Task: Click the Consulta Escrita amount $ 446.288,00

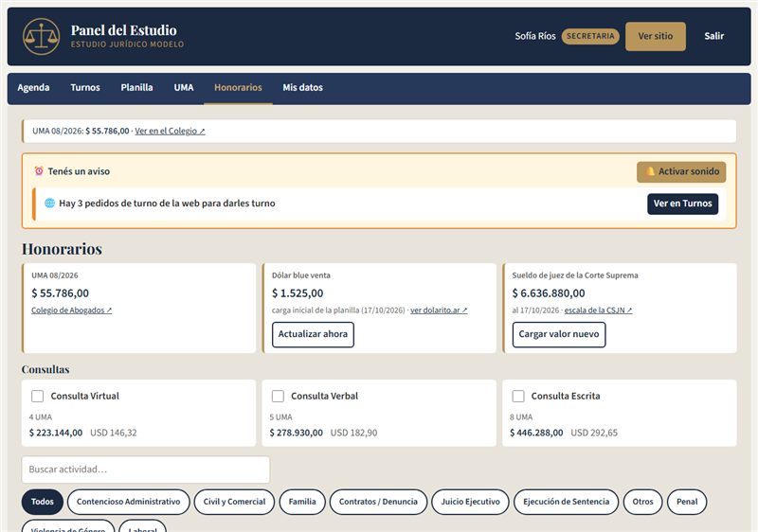Action: pyautogui.click(x=536, y=433)
